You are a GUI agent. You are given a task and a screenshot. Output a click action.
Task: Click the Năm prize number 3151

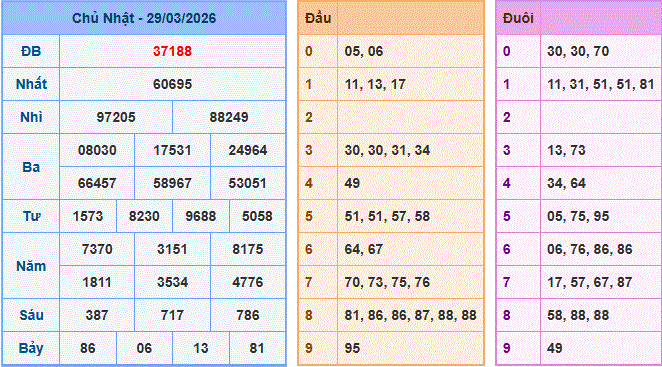tap(172, 249)
